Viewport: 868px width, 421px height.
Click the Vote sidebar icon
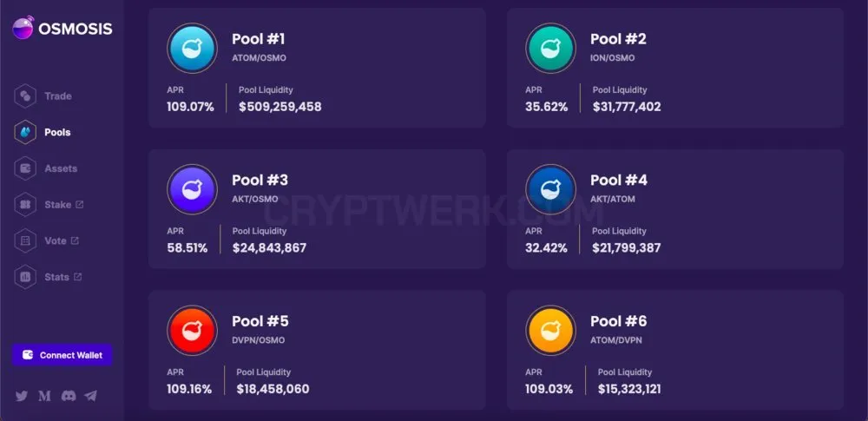[x=25, y=241]
